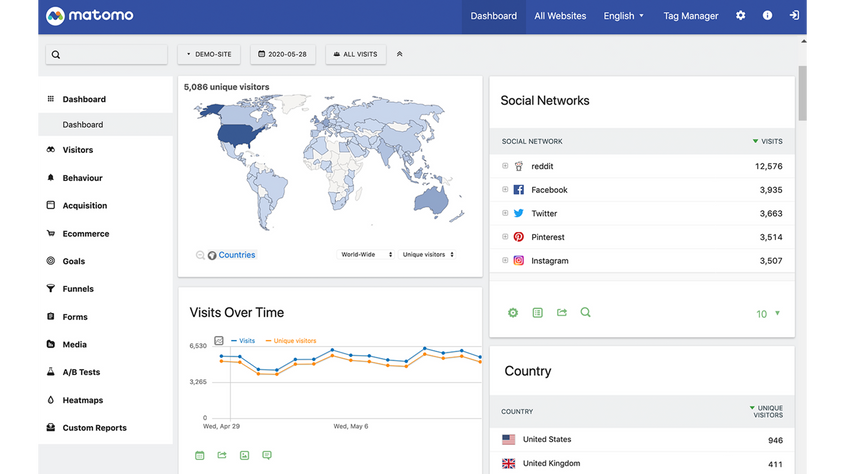Sort by UNIQUE VISITORS column header
Viewport: 844px width, 474px height.
pyautogui.click(x=766, y=412)
